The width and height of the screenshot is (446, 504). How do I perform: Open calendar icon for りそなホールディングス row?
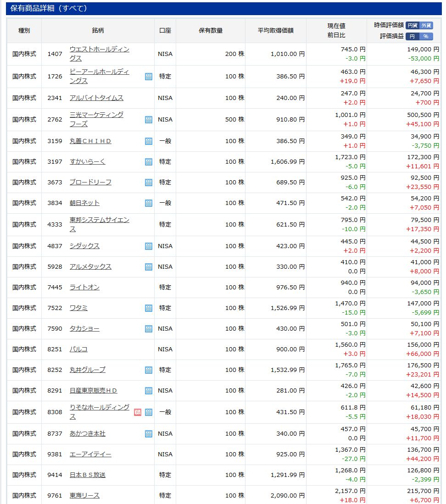[149, 412]
